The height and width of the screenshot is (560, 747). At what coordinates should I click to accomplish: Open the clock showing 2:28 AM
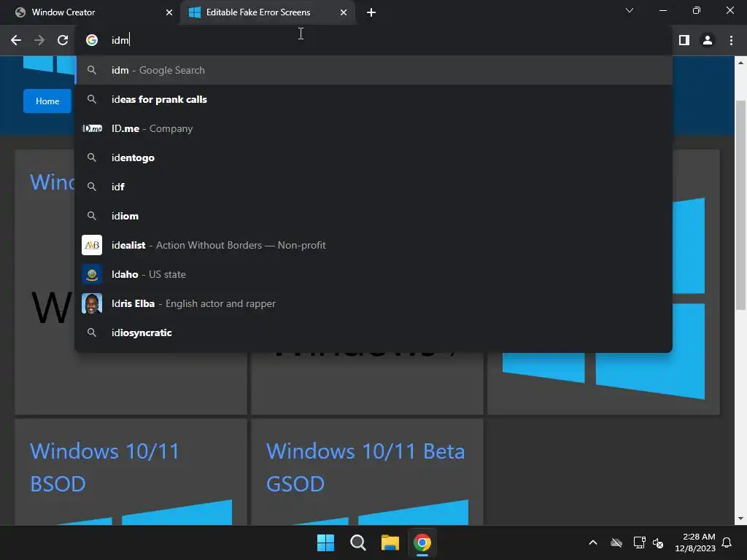tap(695, 542)
